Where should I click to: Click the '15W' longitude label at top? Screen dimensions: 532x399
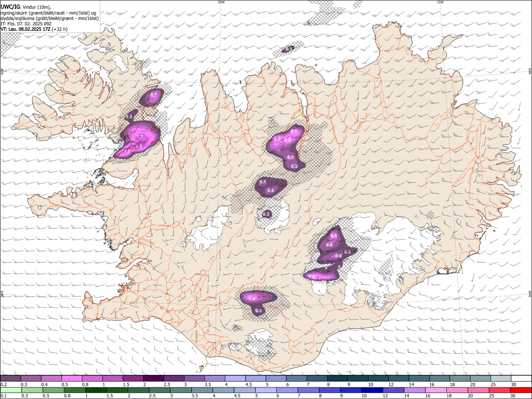pos(440,2)
